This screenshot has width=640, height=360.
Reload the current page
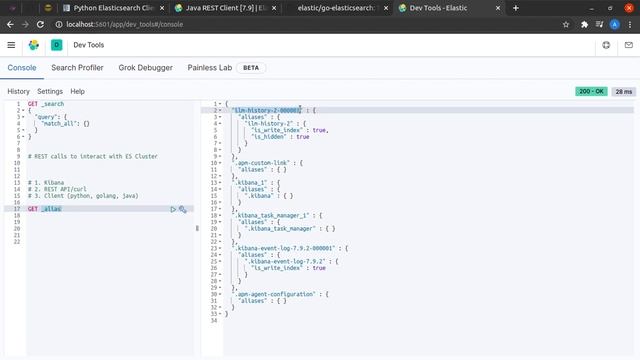point(40,24)
